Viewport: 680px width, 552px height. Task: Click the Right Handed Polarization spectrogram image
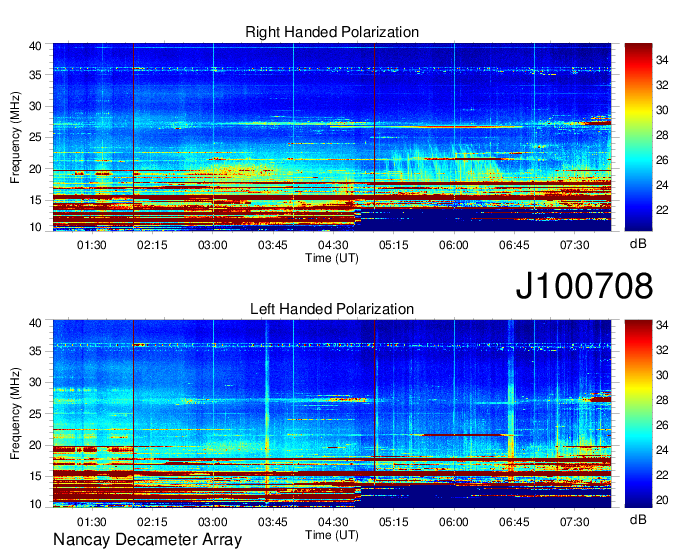click(x=332, y=137)
